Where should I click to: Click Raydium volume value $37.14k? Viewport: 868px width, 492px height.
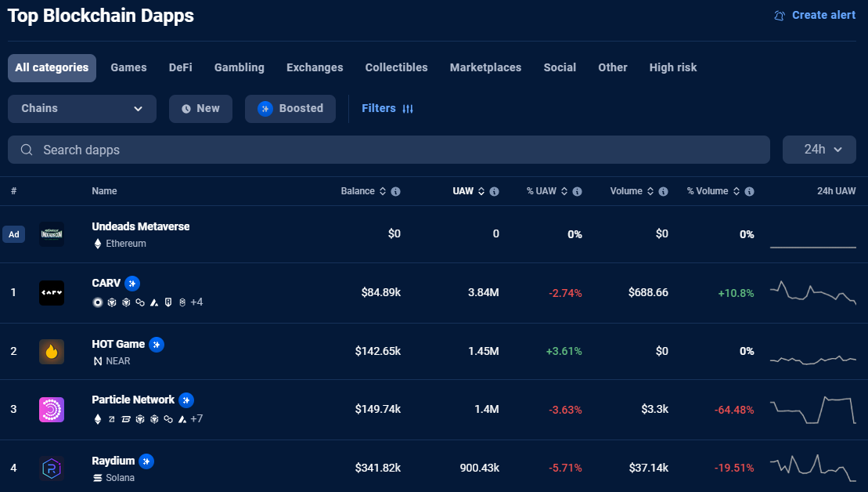tap(648, 468)
